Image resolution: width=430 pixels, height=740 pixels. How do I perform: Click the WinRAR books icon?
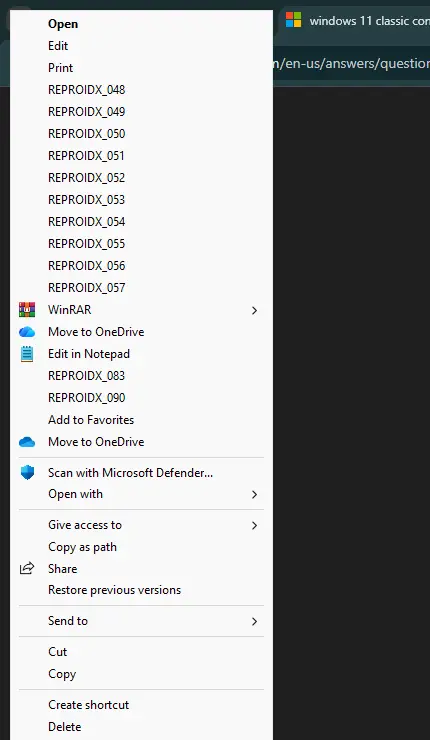(27, 310)
